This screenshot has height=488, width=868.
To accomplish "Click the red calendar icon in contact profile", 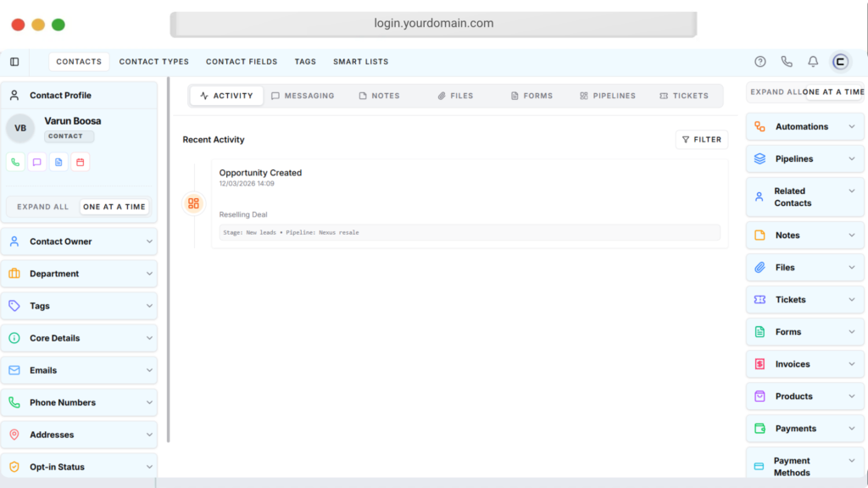I will click(x=81, y=162).
